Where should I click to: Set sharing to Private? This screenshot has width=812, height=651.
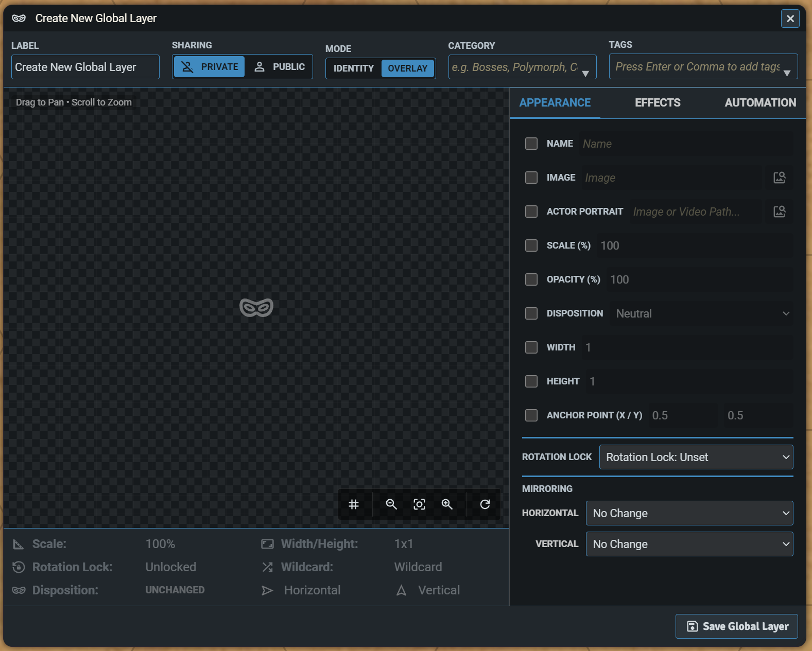(x=209, y=67)
